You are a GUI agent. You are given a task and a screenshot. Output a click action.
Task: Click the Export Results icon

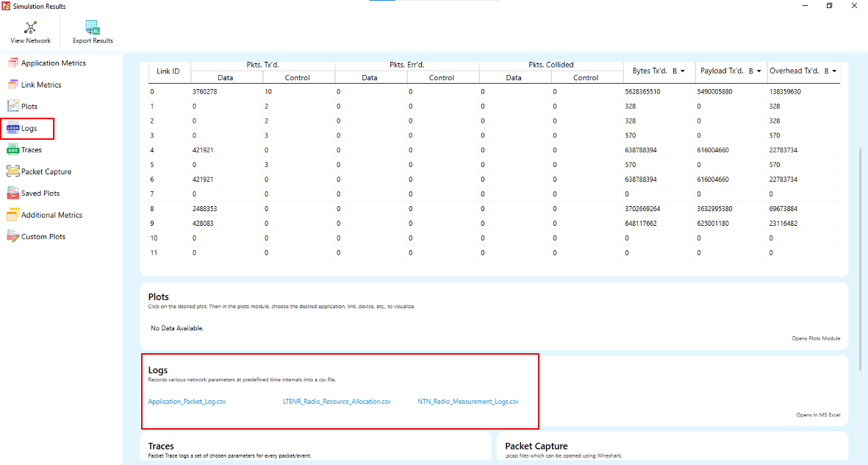tap(93, 28)
